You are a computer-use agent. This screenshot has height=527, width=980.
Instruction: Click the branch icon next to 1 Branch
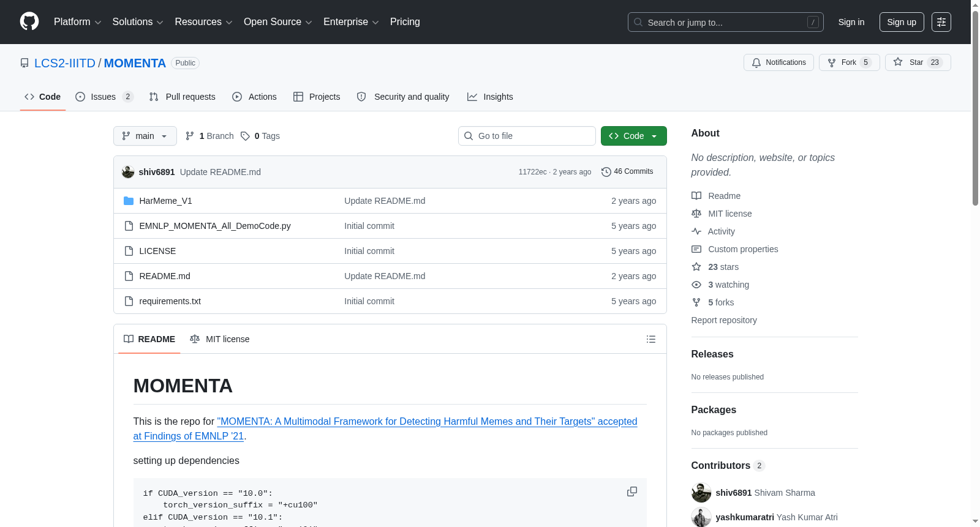[190, 136]
